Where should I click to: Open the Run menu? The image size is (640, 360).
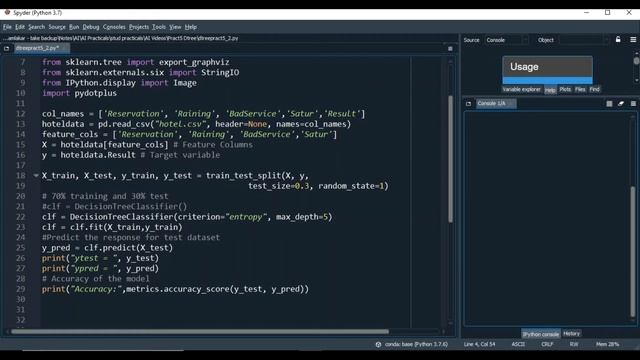point(74,27)
